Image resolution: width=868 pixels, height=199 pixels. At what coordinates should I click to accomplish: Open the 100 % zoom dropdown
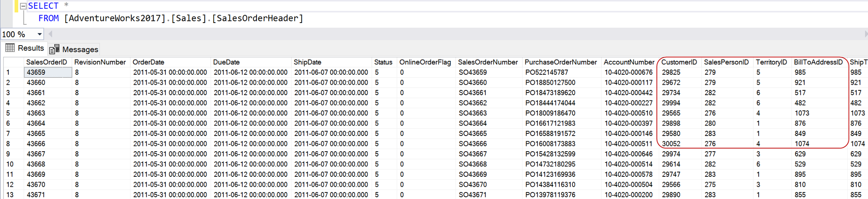tap(39, 34)
